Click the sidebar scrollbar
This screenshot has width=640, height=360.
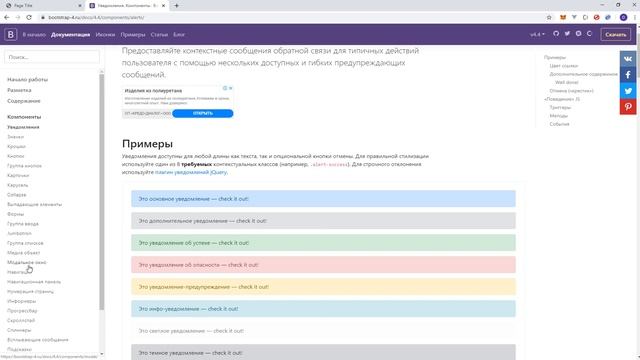click(x=102, y=192)
